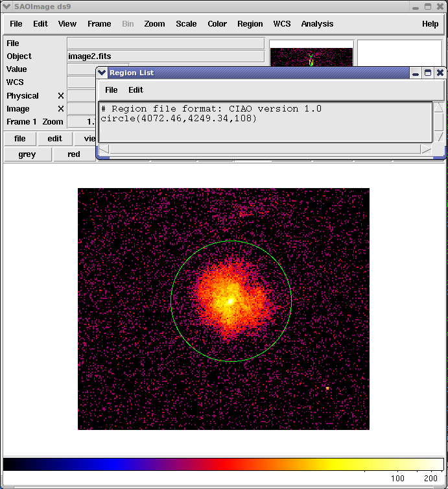
Task: Open Edit menu in Region List window
Action: click(x=136, y=90)
